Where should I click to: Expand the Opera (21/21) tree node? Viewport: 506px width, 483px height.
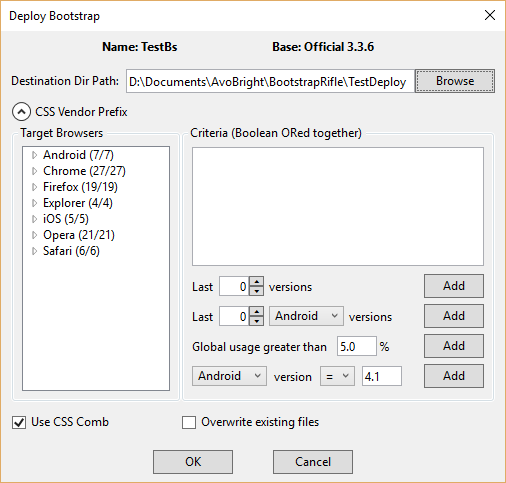tap(34, 235)
